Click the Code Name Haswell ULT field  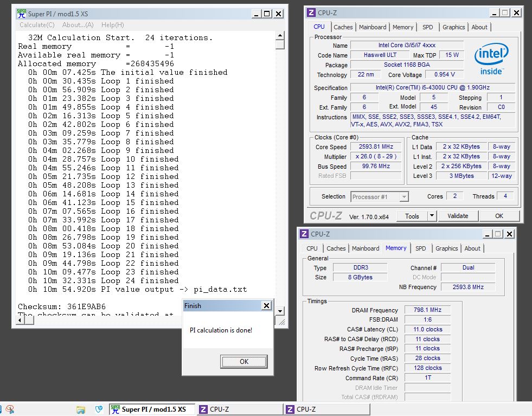pyautogui.click(x=380, y=55)
